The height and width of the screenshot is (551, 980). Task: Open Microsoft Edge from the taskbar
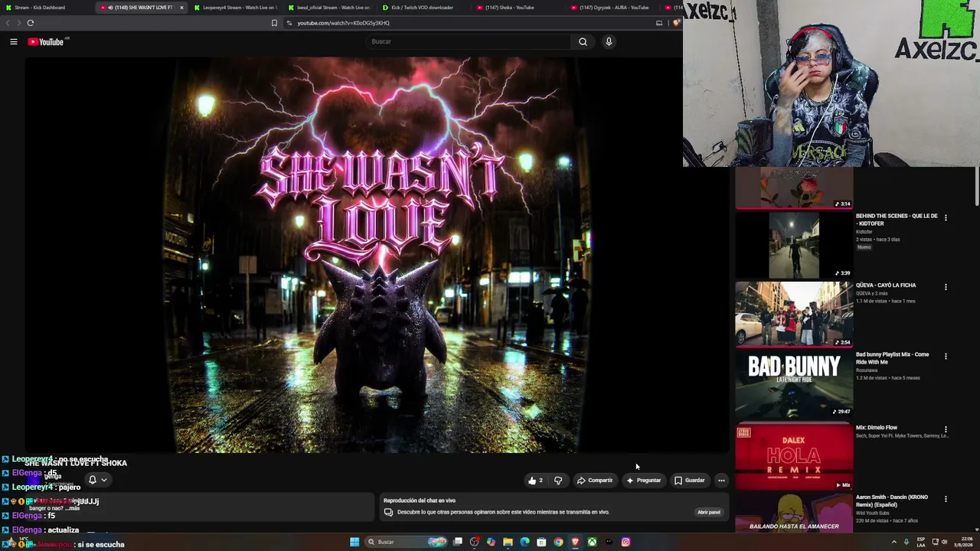524,542
